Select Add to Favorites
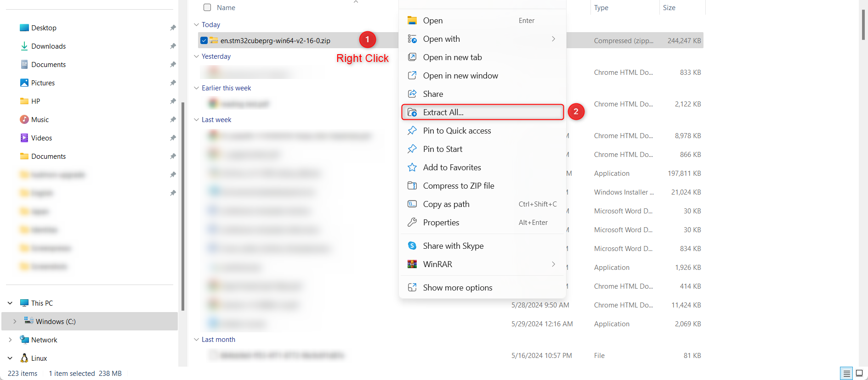Image resolution: width=868 pixels, height=380 pixels. click(482, 168)
